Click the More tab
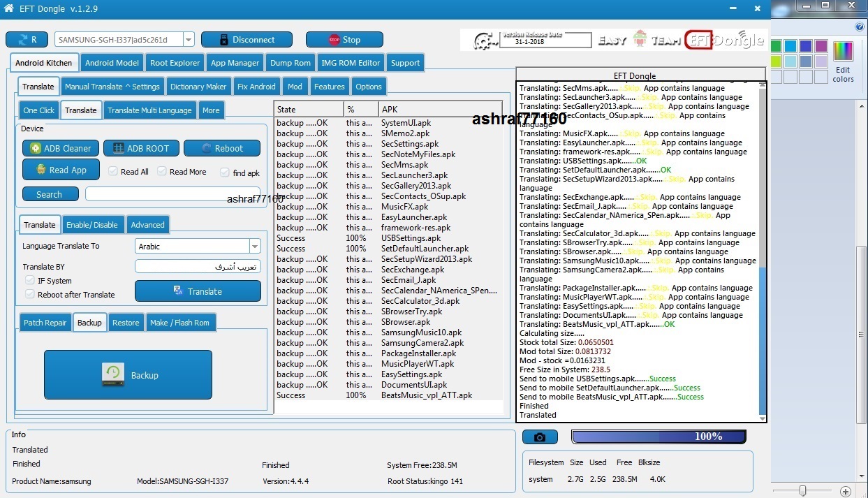The height and width of the screenshot is (498, 868). 211,110
